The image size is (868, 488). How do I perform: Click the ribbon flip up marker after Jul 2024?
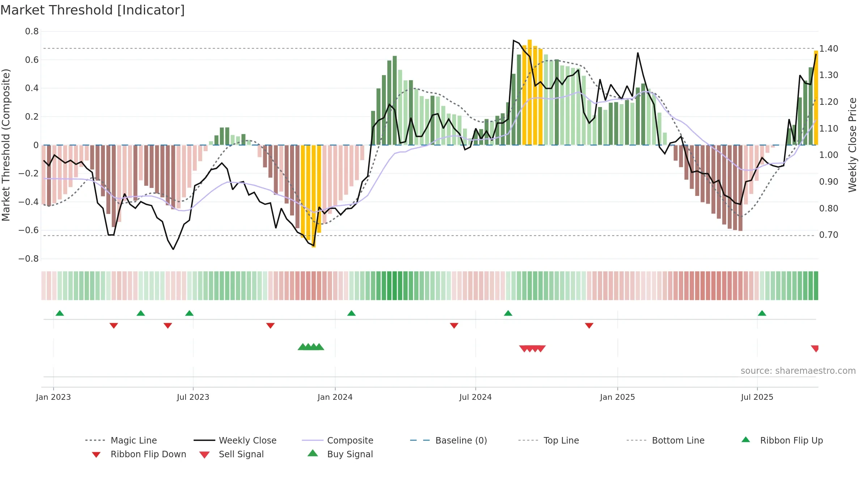pyautogui.click(x=508, y=313)
